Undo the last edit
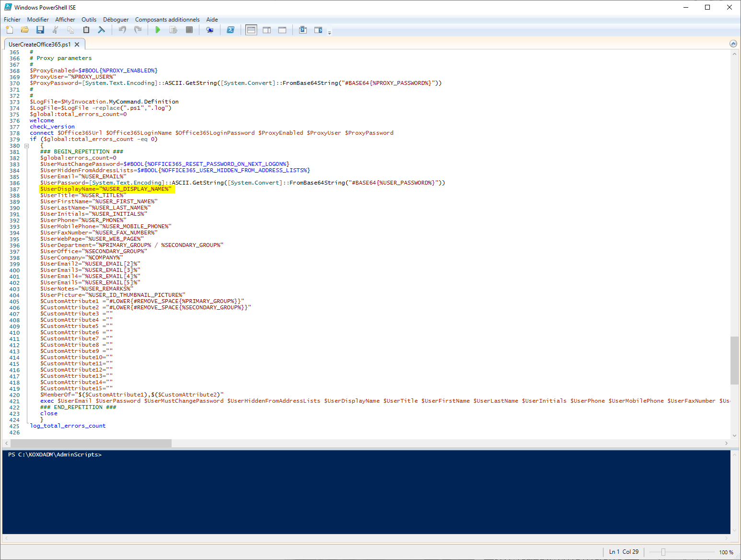The width and height of the screenshot is (741, 560). pos(122,30)
